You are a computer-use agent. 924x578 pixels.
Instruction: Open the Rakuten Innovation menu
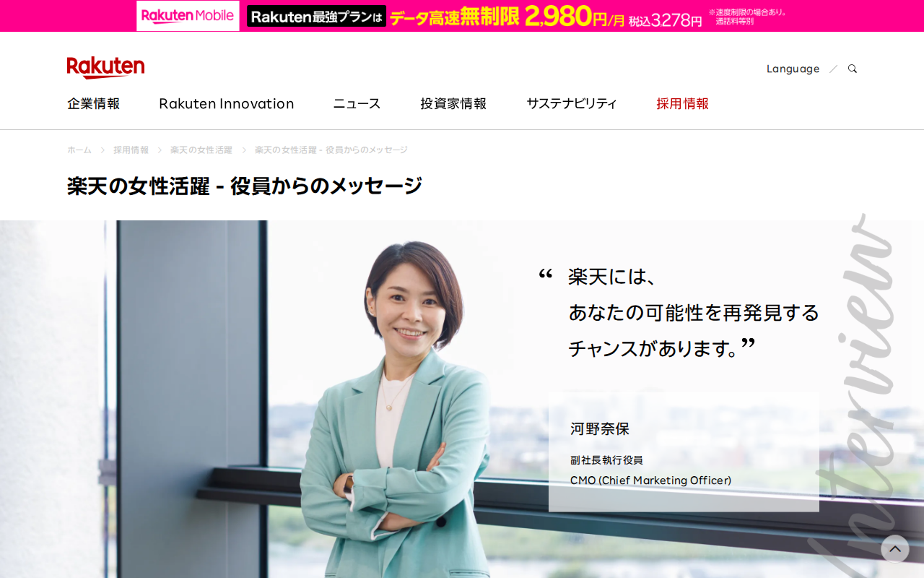point(227,103)
